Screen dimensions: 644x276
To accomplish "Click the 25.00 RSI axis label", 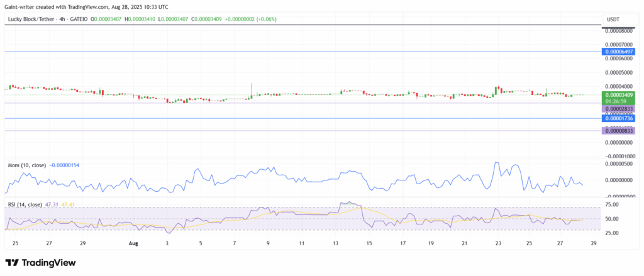I will click(613, 233).
